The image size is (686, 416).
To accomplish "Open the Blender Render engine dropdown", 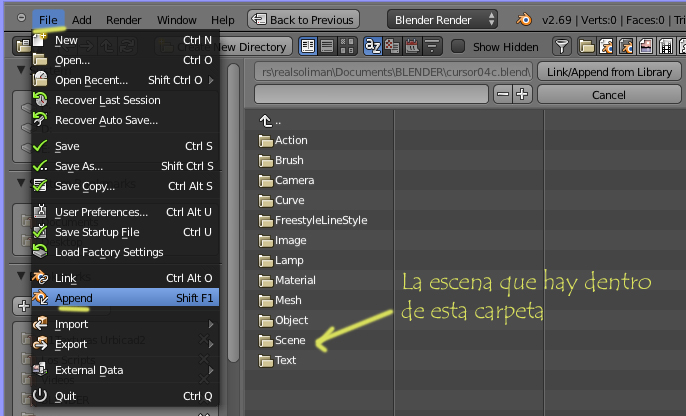I will (x=442, y=20).
